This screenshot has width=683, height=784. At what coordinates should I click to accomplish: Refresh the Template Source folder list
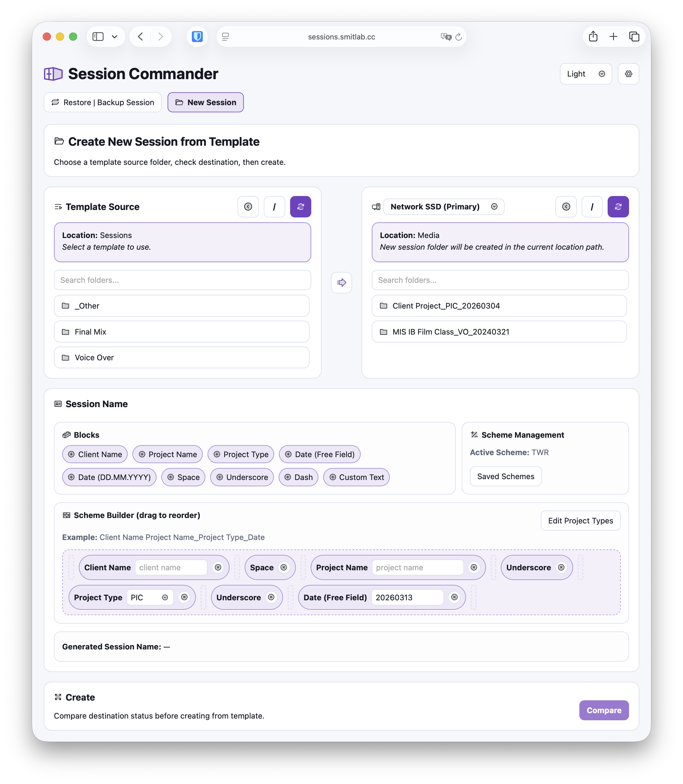click(301, 206)
